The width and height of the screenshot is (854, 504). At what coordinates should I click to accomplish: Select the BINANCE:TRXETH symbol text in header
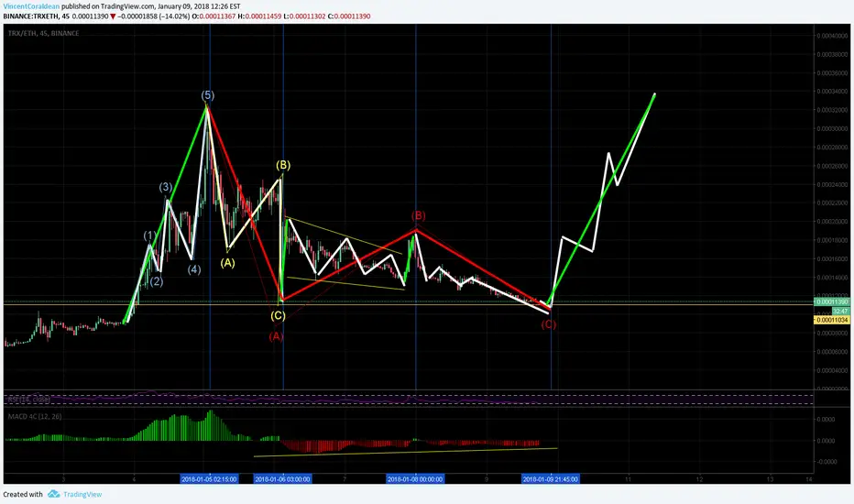(x=30, y=16)
